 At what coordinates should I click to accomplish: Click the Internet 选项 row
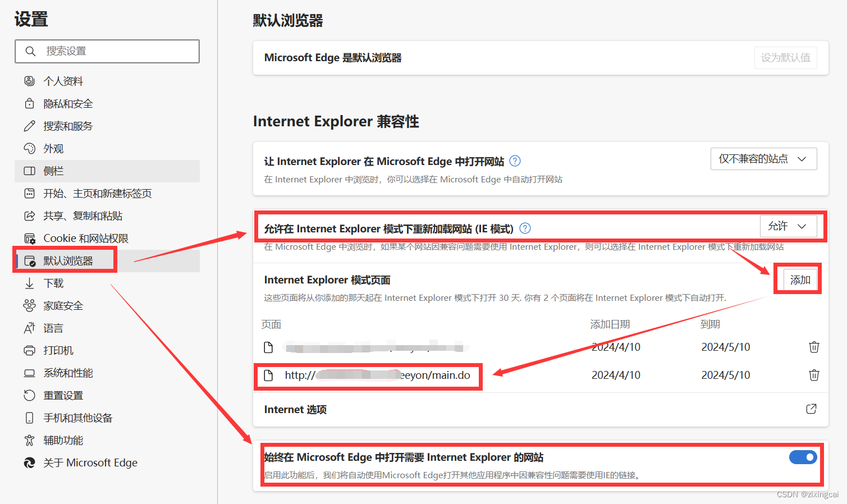coord(541,409)
